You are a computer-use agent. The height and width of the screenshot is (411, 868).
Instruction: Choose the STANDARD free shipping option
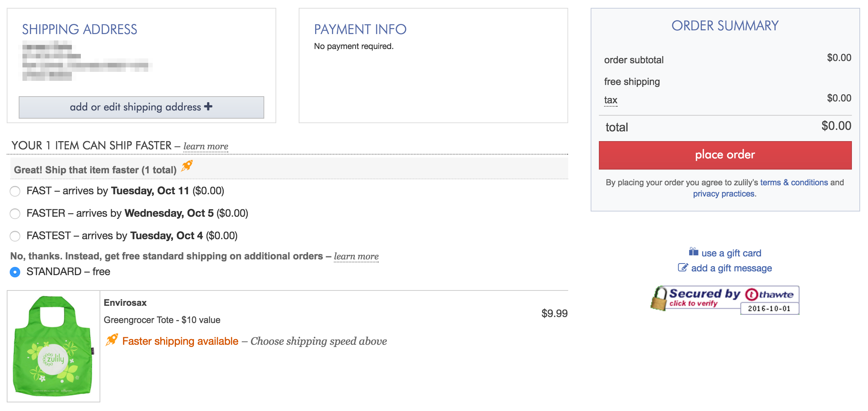pos(15,272)
